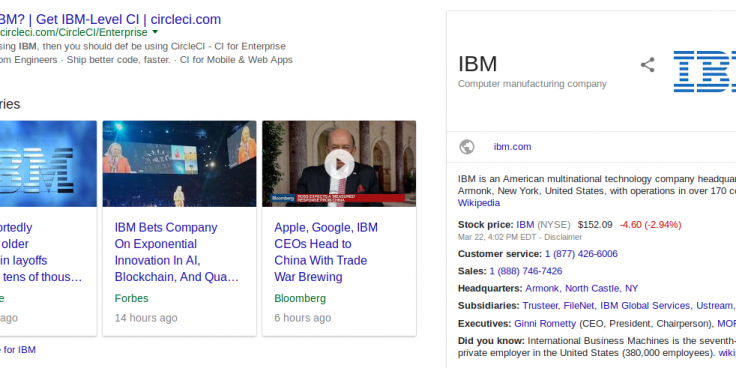The width and height of the screenshot is (736, 368).
Task: Click the customer service phone number
Action: click(581, 254)
